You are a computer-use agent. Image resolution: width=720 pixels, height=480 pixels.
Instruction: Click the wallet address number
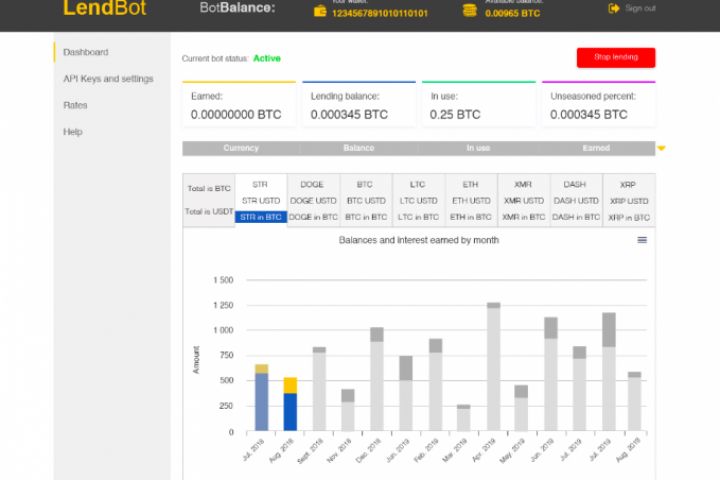pyautogui.click(x=380, y=13)
